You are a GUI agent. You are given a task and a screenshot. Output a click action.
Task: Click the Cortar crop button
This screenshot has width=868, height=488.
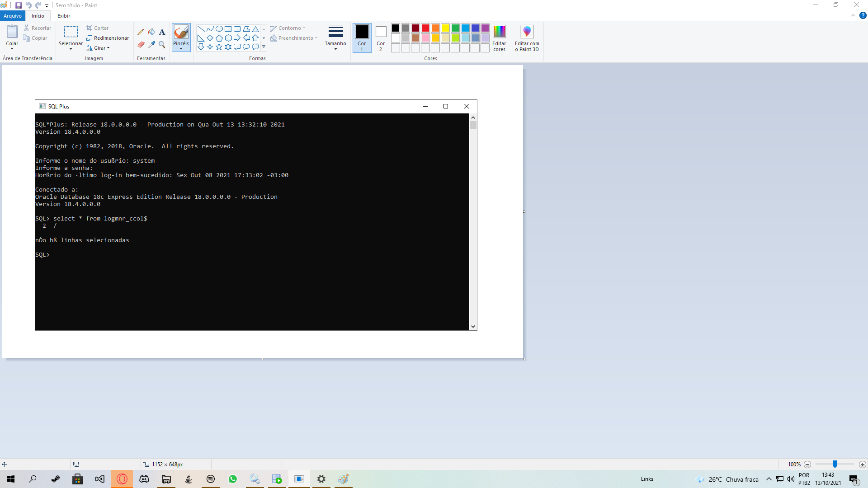98,28
